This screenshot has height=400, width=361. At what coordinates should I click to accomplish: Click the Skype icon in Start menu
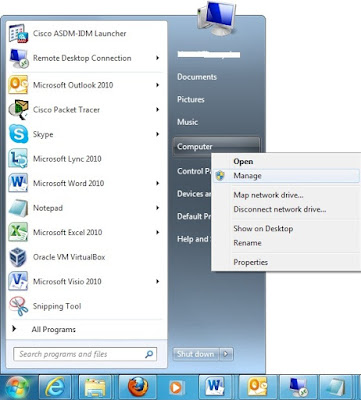(18, 134)
